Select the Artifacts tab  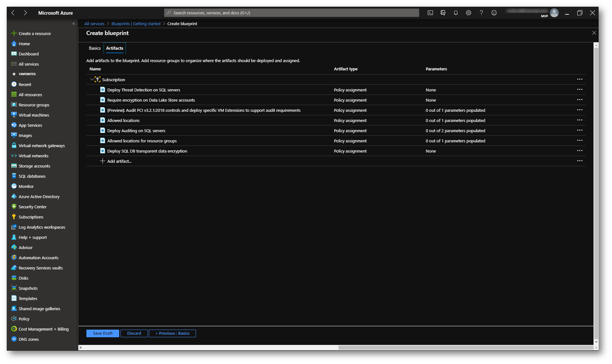[115, 48]
